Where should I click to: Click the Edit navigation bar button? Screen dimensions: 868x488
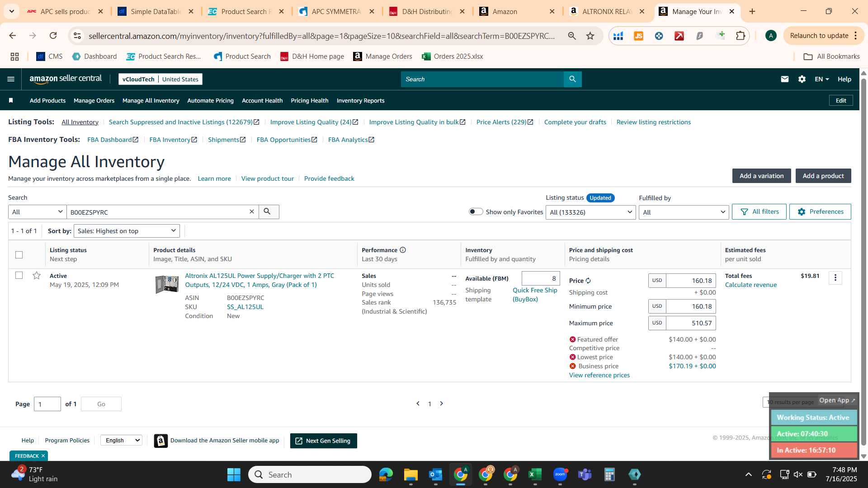(x=841, y=100)
